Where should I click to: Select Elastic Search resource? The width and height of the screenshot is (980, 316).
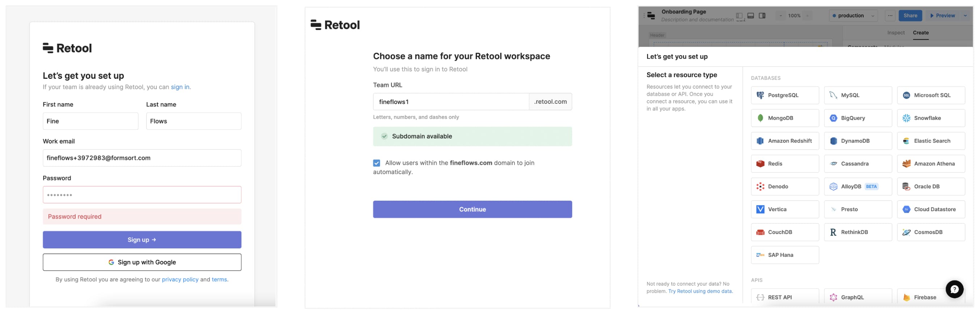(x=930, y=141)
